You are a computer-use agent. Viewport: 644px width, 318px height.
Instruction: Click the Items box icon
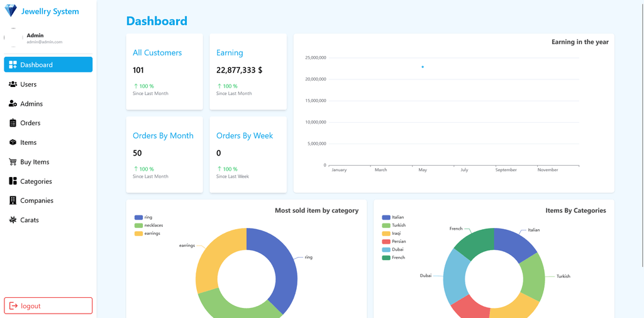click(13, 143)
